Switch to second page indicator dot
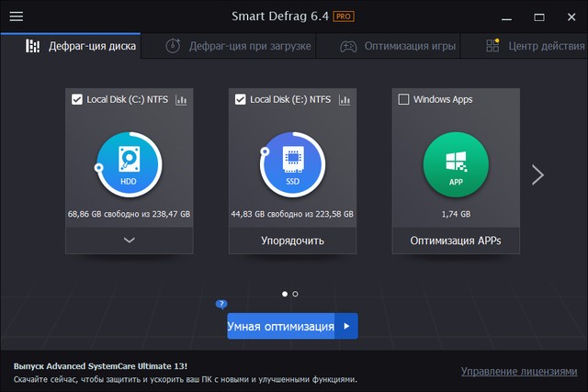This screenshot has height=392, width=588. pos(295,294)
